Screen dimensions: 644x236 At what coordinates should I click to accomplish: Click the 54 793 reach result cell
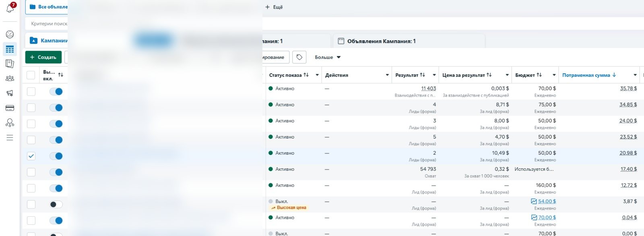(x=428, y=169)
